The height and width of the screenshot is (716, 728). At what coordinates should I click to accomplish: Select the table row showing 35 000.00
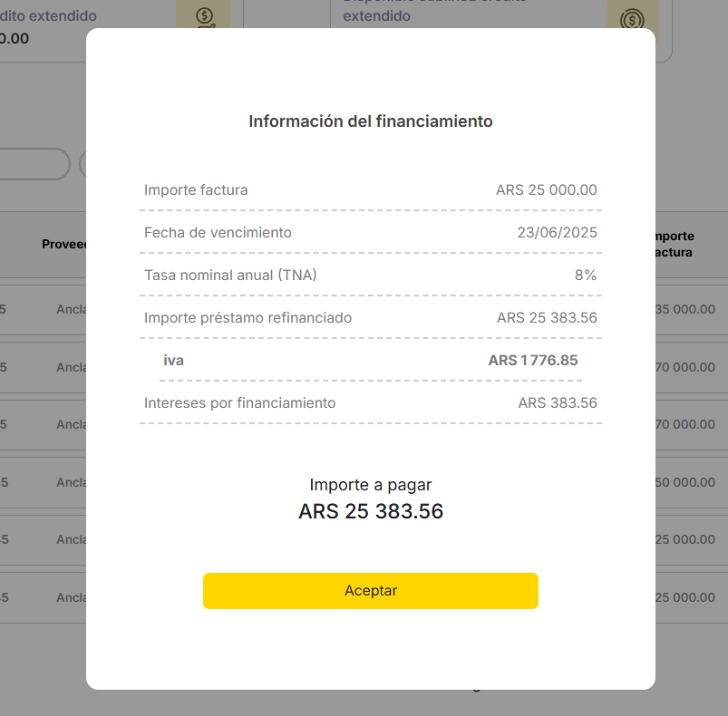point(684,309)
